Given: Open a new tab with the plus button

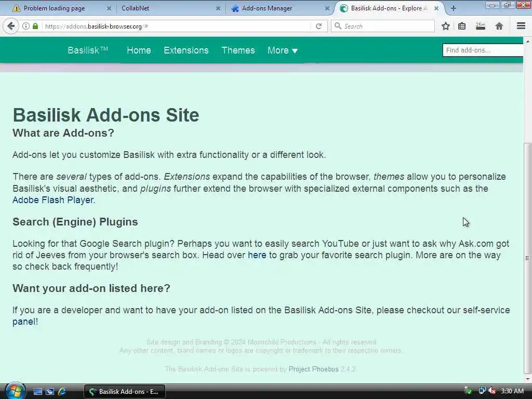Looking at the screenshot, I should [454, 8].
